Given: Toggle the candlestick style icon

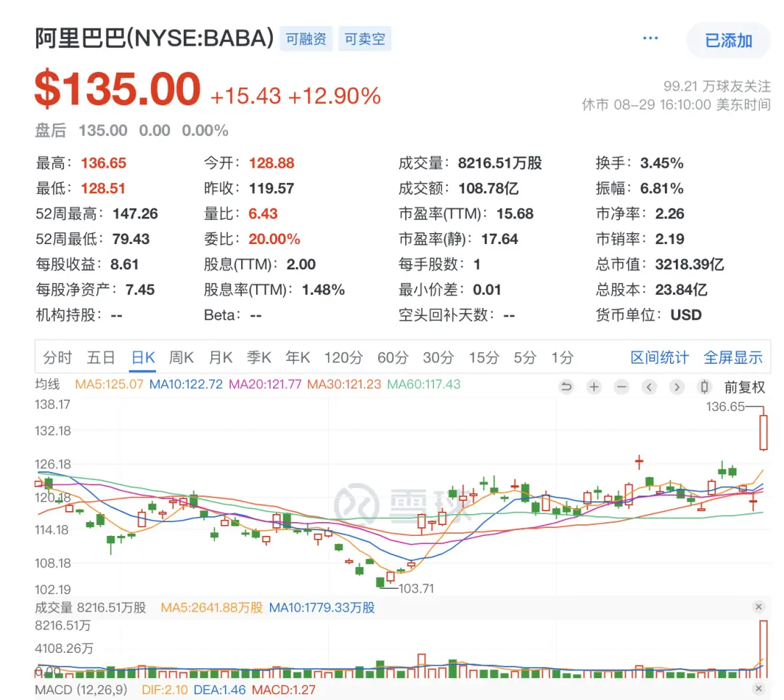Looking at the screenshot, I should click(x=704, y=386).
